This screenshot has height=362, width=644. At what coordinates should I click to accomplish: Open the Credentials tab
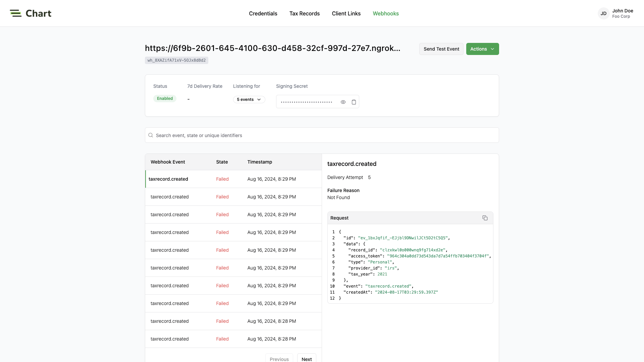[x=263, y=13]
